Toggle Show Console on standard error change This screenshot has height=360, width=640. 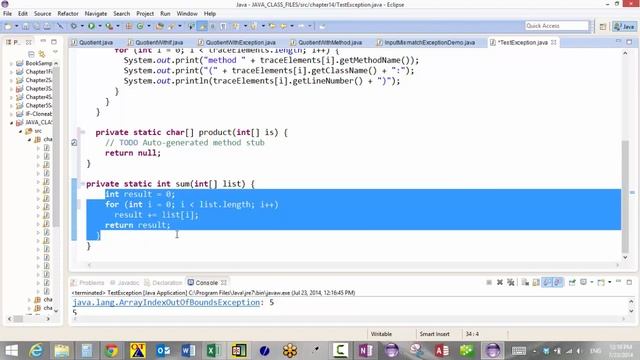558,282
